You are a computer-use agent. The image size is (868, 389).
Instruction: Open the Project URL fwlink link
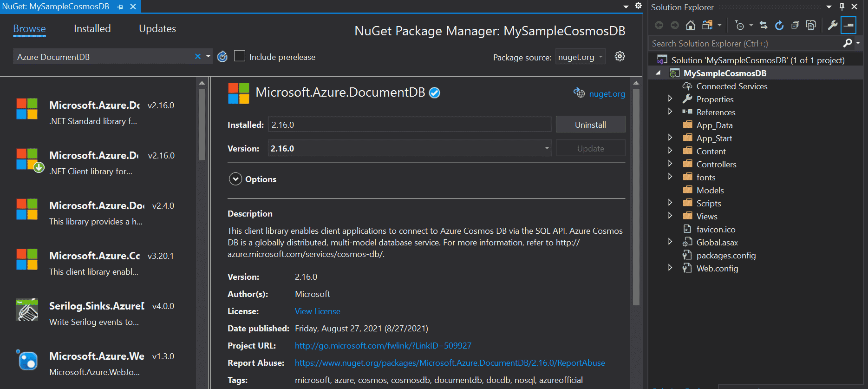point(383,346)
